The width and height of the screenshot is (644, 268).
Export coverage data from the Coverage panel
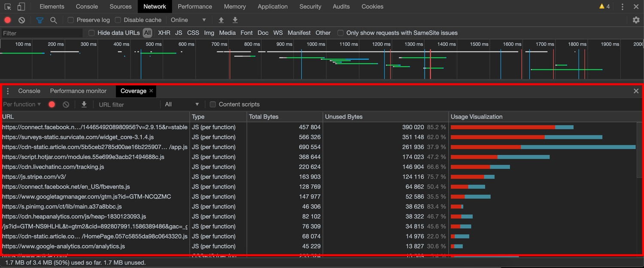click(84, 104)
